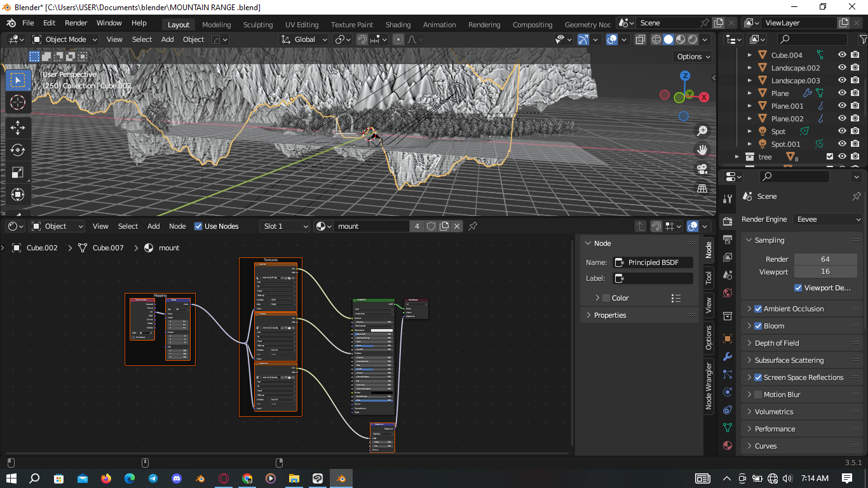The width and height of the screenshot is (868, 488).
Task: Disable render camera for Spot light
Action: (855, 132)
